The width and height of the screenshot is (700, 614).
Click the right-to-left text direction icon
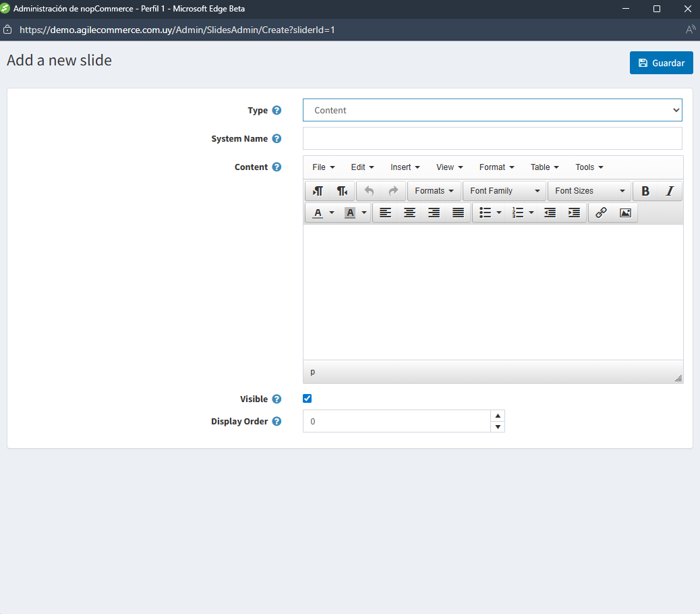342,191
